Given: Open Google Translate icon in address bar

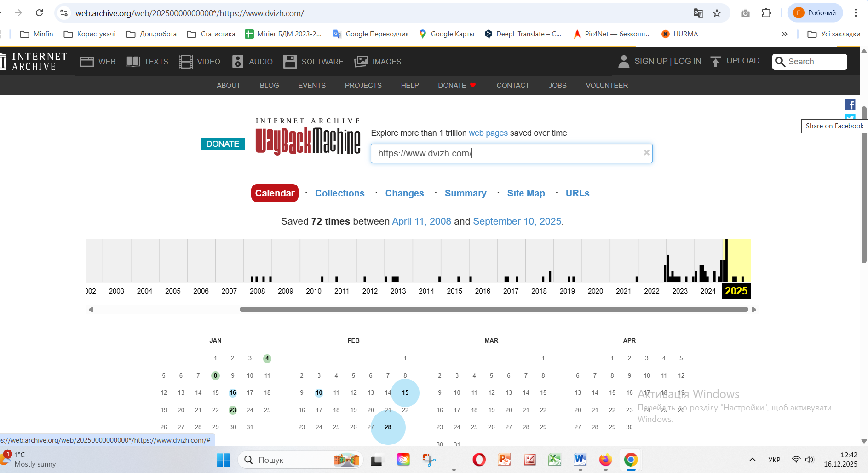Looking at the screenshot, I should coord(698,13).
